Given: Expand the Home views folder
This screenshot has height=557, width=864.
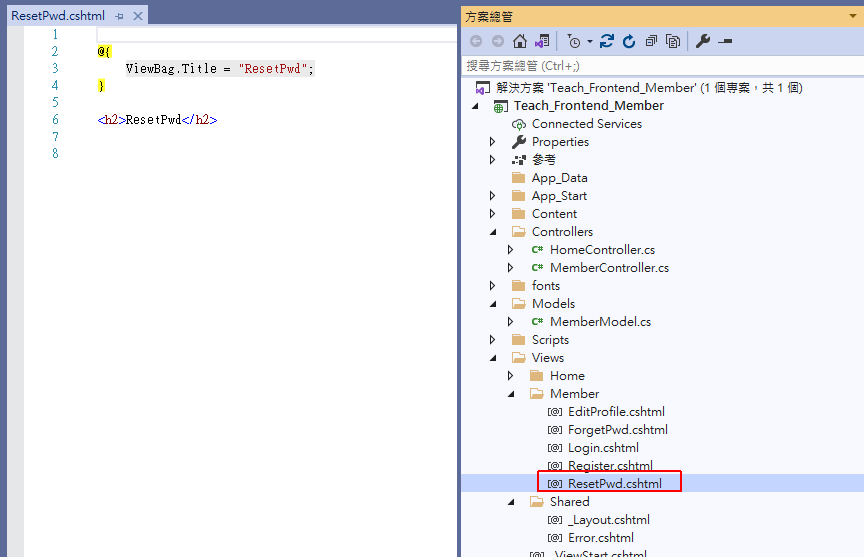Looking at the screenshot, I should pyautogui.click(x=511, y=376).
